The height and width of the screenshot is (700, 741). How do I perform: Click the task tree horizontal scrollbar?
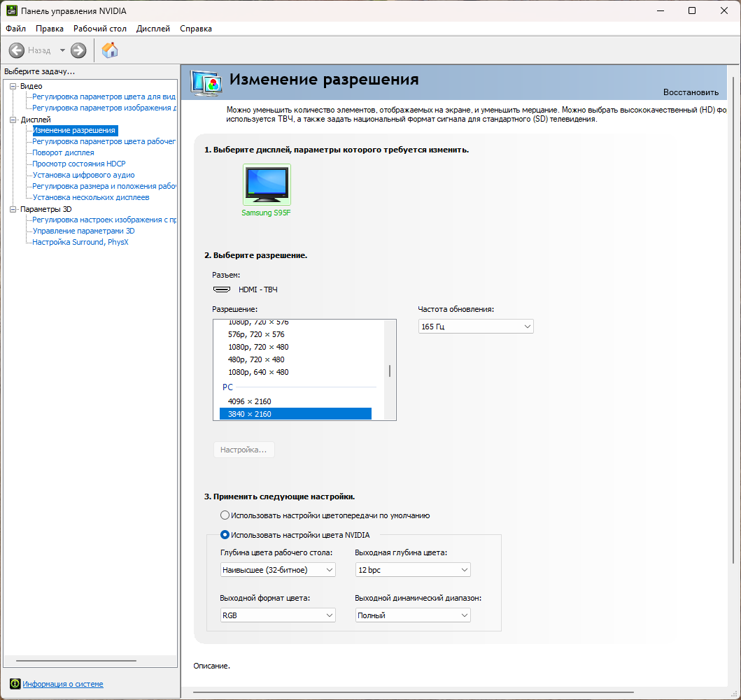pos(76,661)
